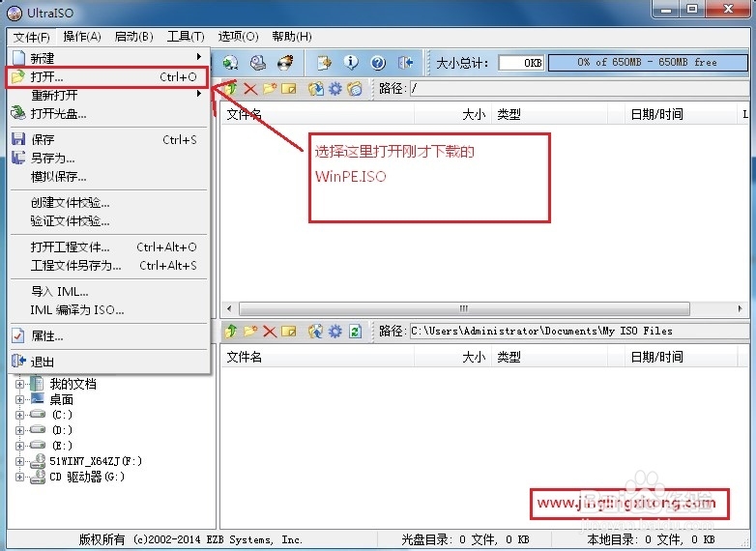Expand the 桌面 tree node
756x551 pixels.
point(19,399)
